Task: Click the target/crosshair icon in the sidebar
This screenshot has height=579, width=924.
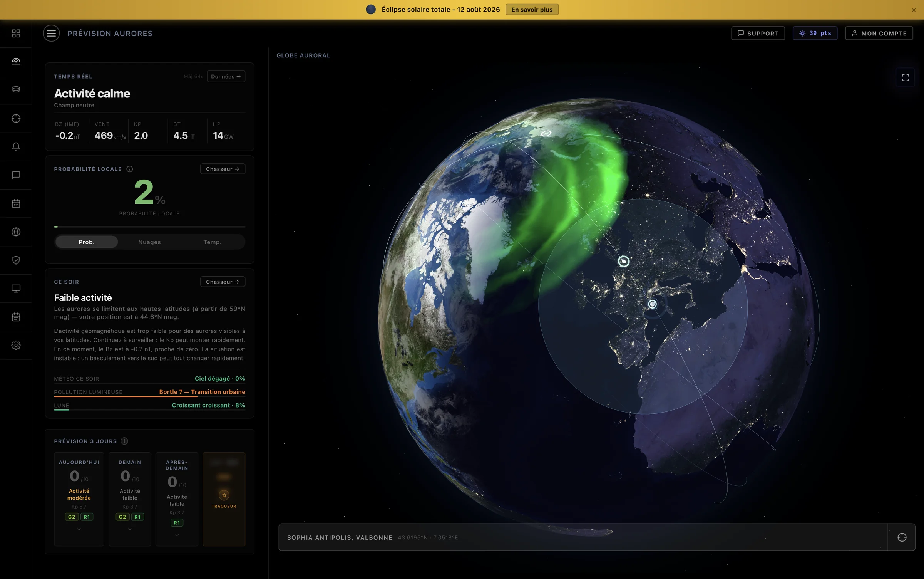Action: [x=16, y=118]
